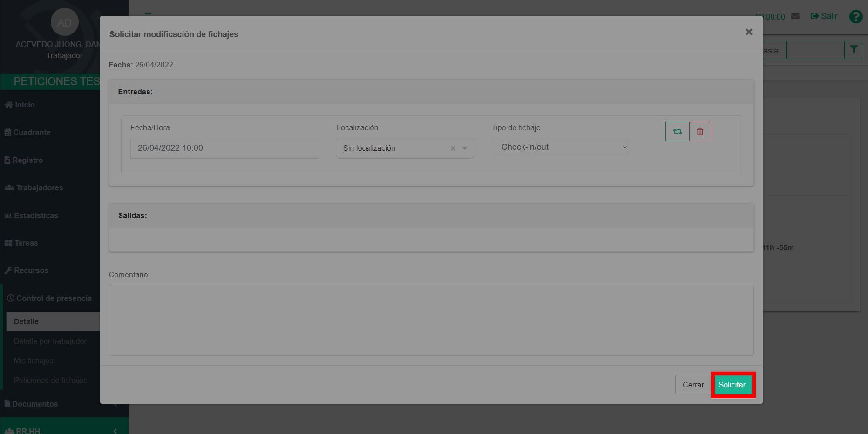This screenshot has height=434, width=868.
Task: Open Cuadrante in the sidebar
Action: click(x=32, y=133)
